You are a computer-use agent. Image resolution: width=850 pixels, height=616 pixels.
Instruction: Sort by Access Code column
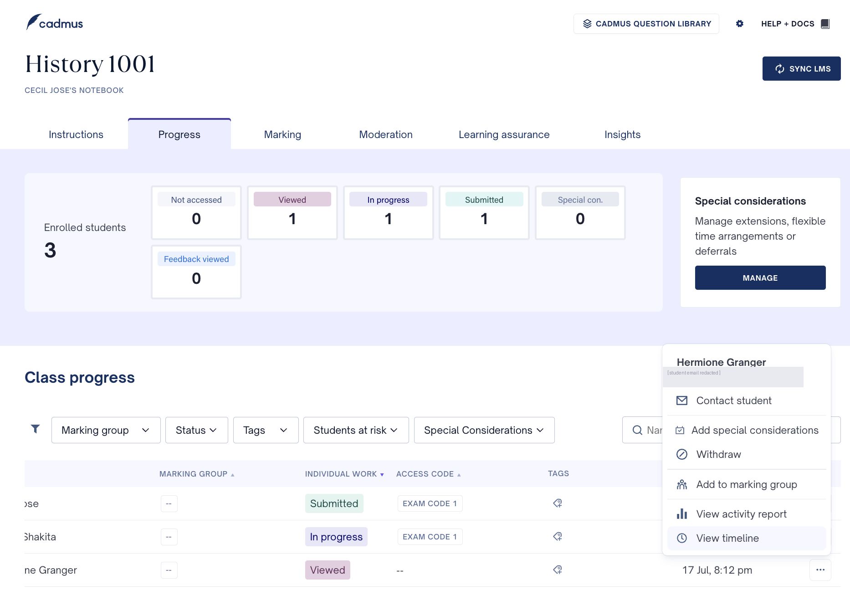[428, 474]
